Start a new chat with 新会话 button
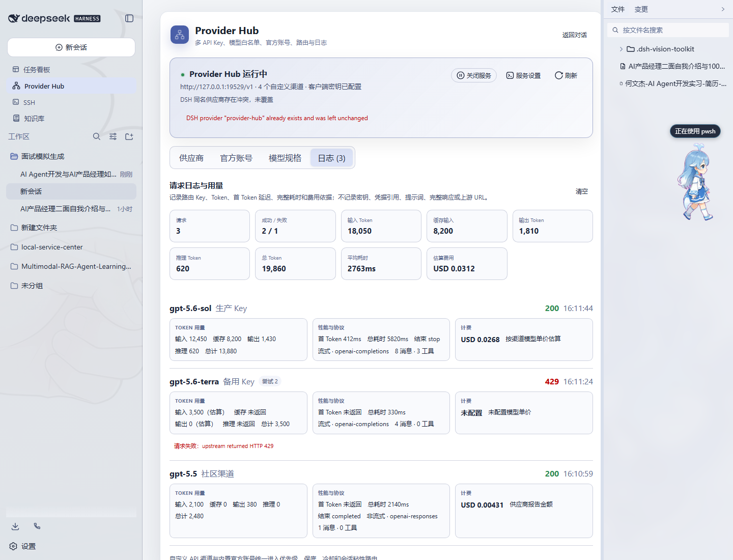 pyautogui.click(x=71, y=47)
